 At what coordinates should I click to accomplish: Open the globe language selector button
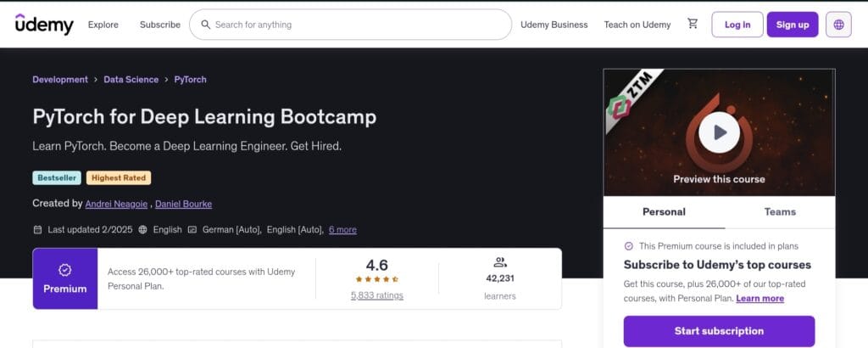(x=838, y=25)
